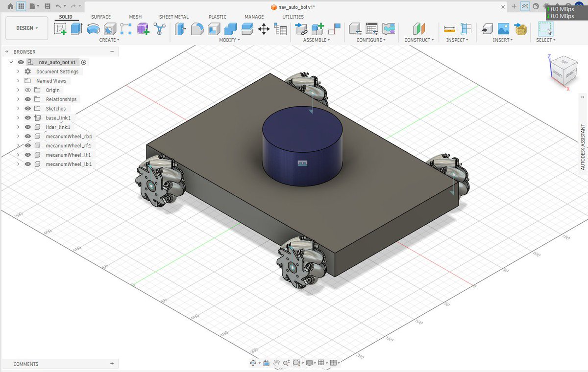Toggle visibility of nav_auto_bot v1
This screenshot has height=372, width=588.
tap(21, 62)
